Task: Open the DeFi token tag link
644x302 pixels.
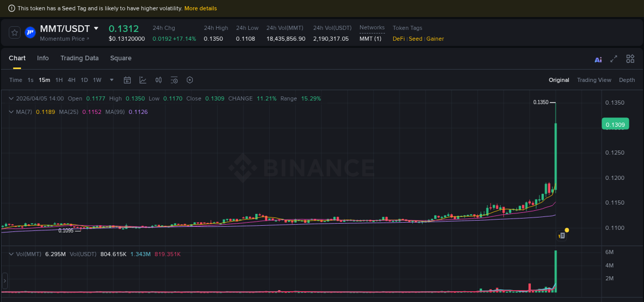Action: (398, 38)
